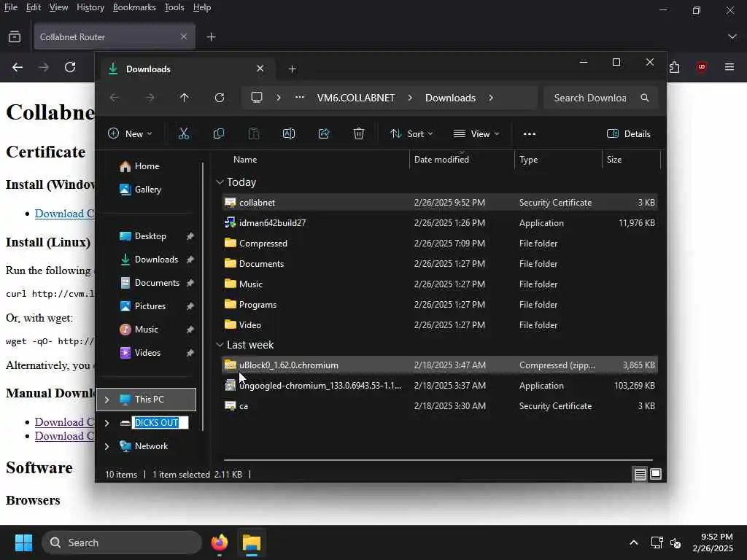Open the New dropdown in Explorer toolbar
Screen dimensions: 747x560
pos(130,134)
